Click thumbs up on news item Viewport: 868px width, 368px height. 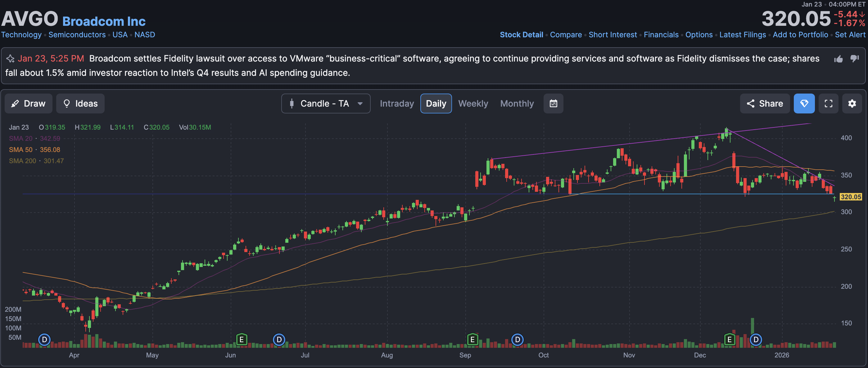[x=838, y=59]
